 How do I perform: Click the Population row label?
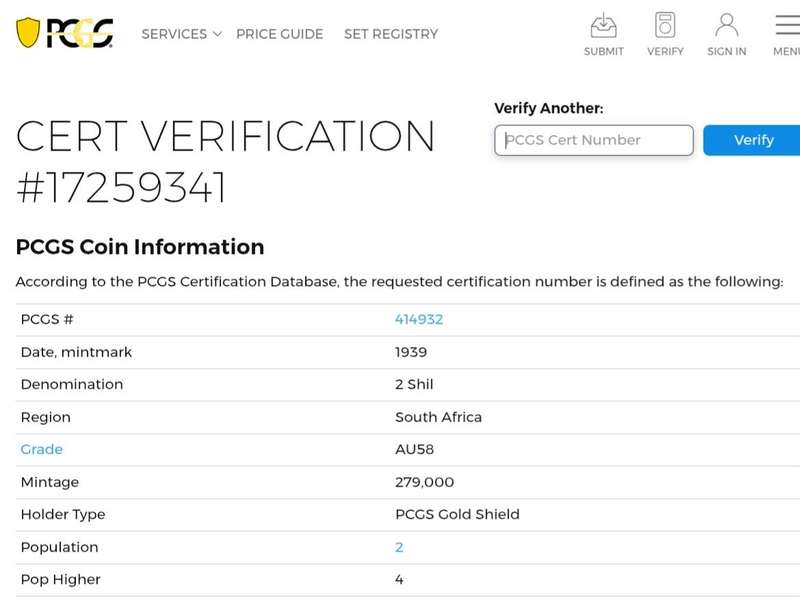coord(59,547)
